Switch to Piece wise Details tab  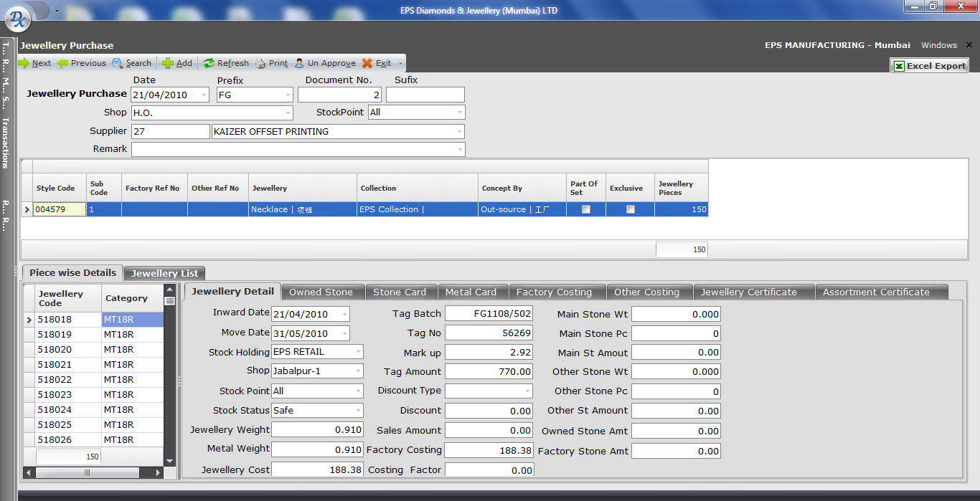click(x=72, y=273)
